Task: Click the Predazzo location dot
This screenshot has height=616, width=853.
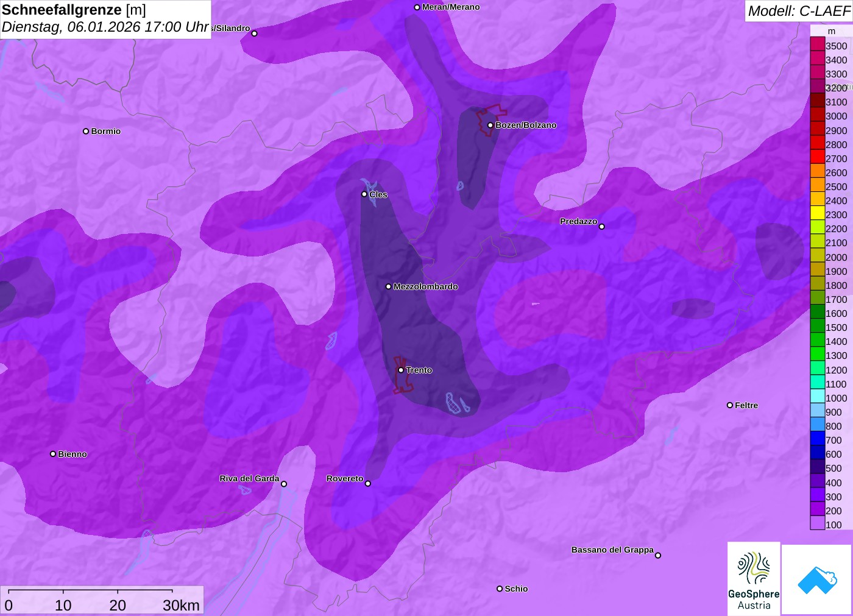Action: (x=602, y=227)
